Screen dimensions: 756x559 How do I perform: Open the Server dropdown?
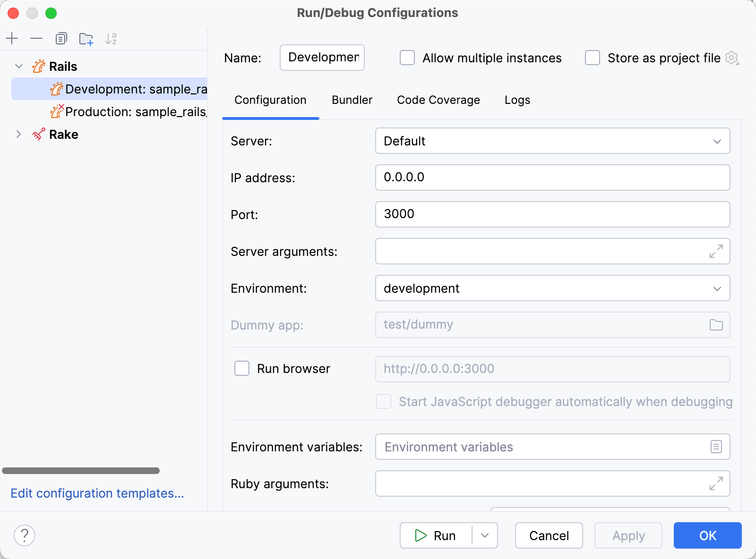pos(718,141)
